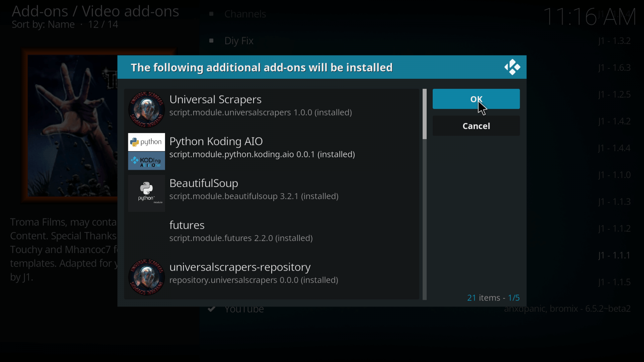Select the BeautifulSoup python module icon

tap(147, 193)
